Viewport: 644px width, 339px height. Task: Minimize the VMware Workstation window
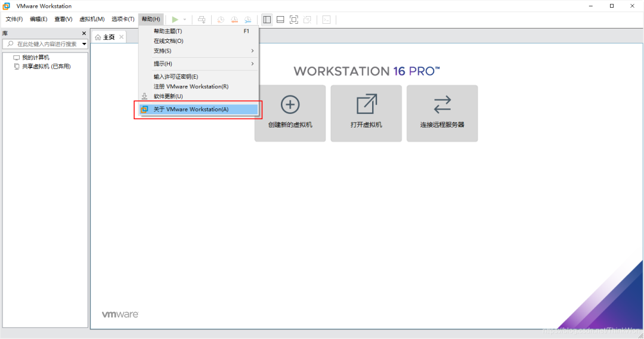590,6
